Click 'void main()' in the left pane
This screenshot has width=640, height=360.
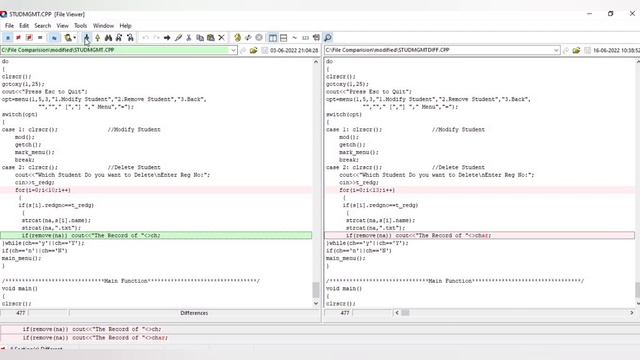(x=20, y=289)
